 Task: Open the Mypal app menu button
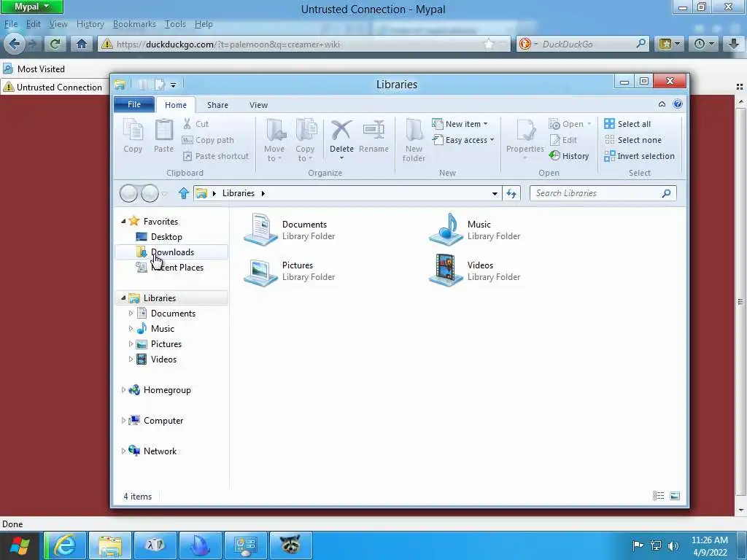(x=32, y=7)
